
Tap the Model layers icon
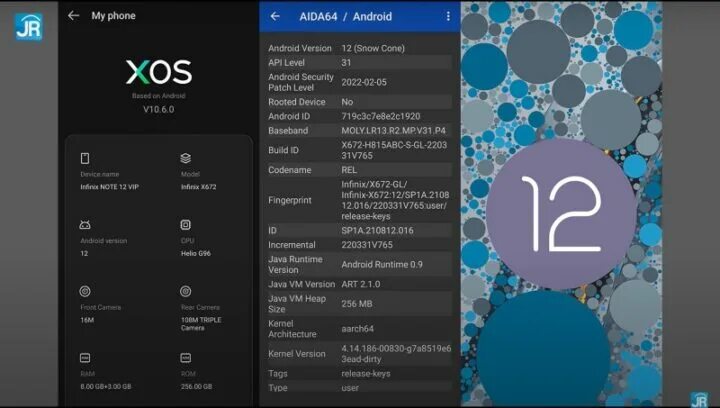coord(186,158)
